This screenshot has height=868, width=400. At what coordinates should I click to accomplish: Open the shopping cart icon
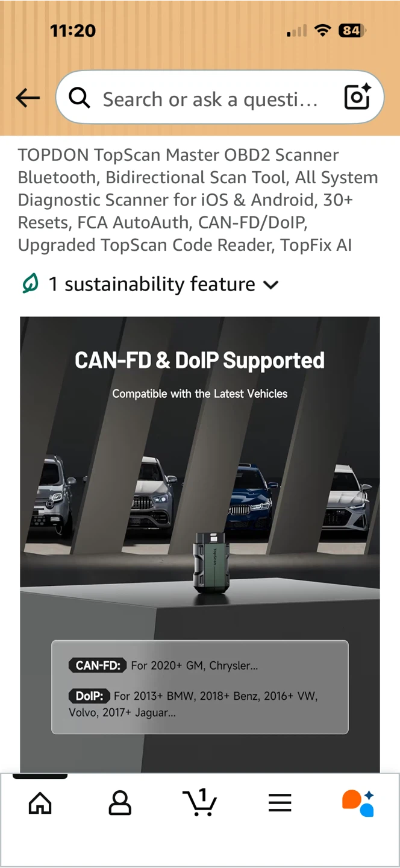click(199, 802)
